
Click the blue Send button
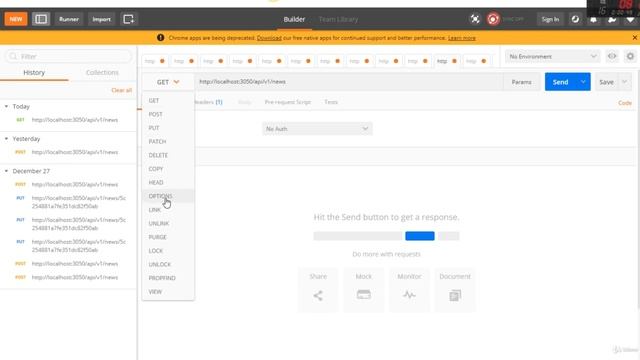560,82
